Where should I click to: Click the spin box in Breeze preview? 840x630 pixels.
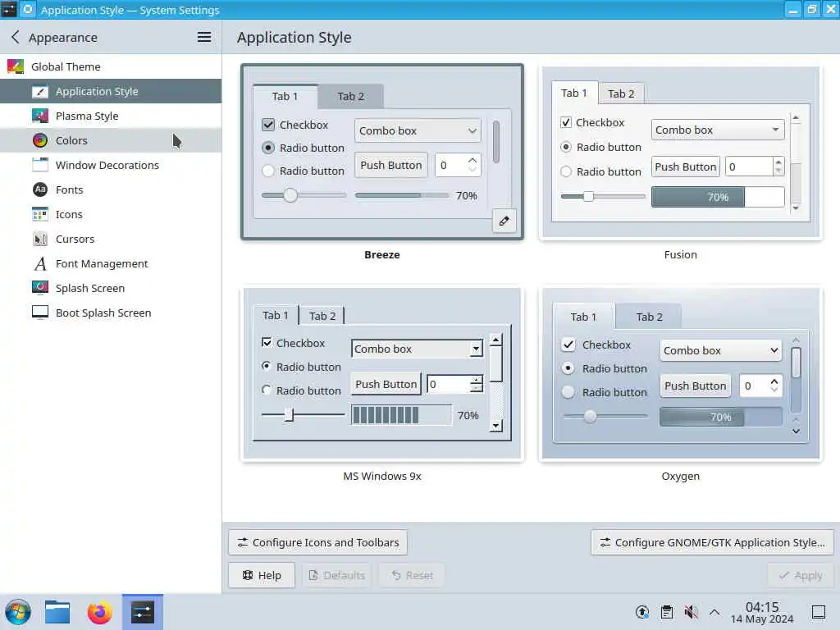[x=458, y=165]
